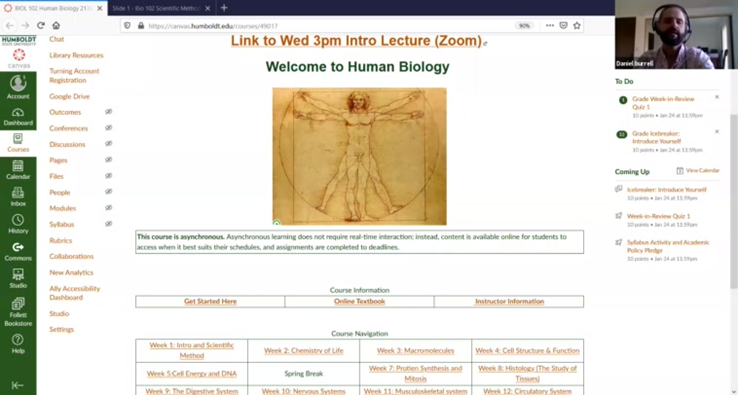
Task: Open Week 1: Intro and Scientific Method
Action: pos(192,350)
